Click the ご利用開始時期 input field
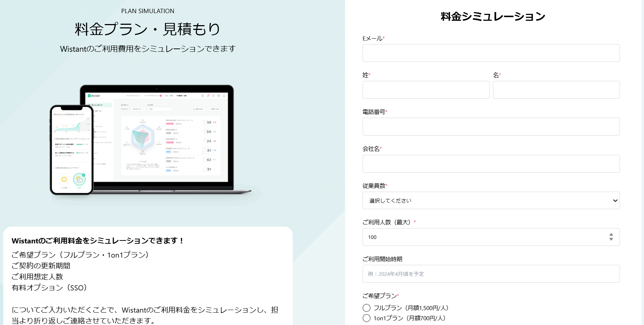Viewport: 644px width, 325px height. [x=491, y=274]
